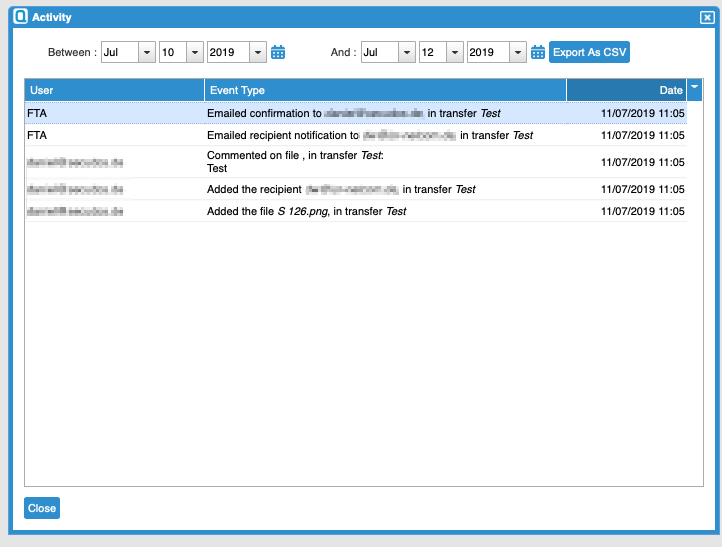Viewport: 722px width, 547px height.
Task: Select the 'Emailed recipient notification to' row
Action: point(356,135)
